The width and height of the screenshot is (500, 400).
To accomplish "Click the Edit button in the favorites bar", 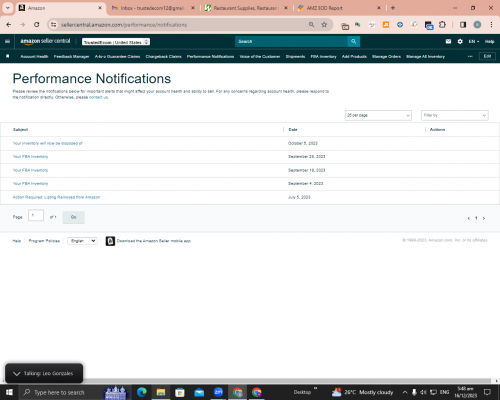I will pos(487,56).
